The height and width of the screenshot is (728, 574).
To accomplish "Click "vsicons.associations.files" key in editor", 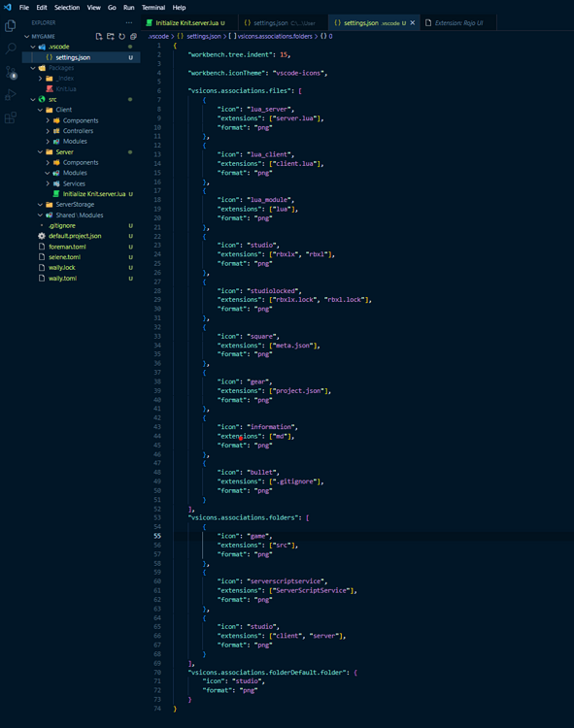I will (239, 91).
